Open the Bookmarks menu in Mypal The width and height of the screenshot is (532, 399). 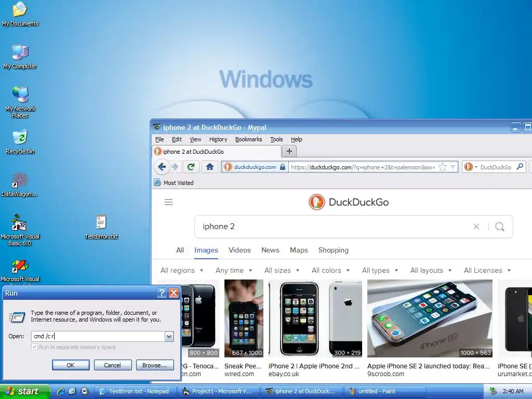point(249,139)
